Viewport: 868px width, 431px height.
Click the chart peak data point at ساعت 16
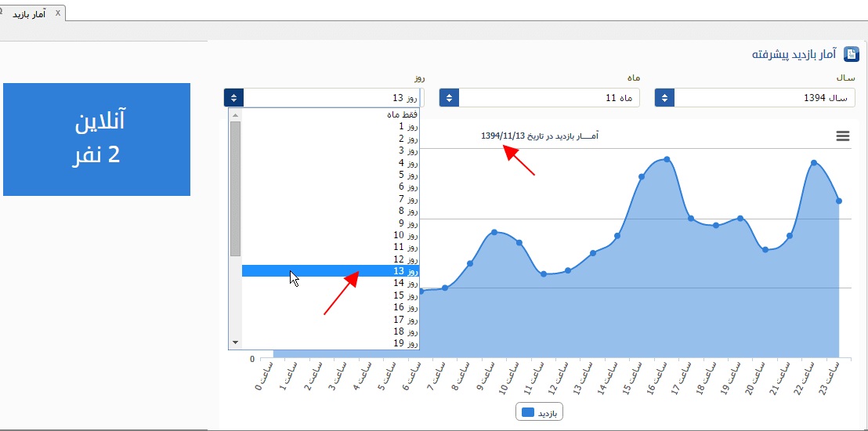(667, 159)
